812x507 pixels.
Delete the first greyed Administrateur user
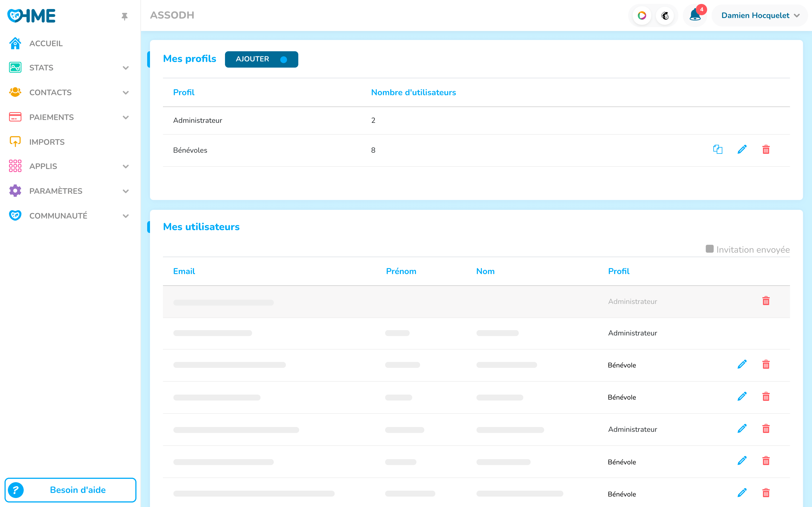point(766,301)
